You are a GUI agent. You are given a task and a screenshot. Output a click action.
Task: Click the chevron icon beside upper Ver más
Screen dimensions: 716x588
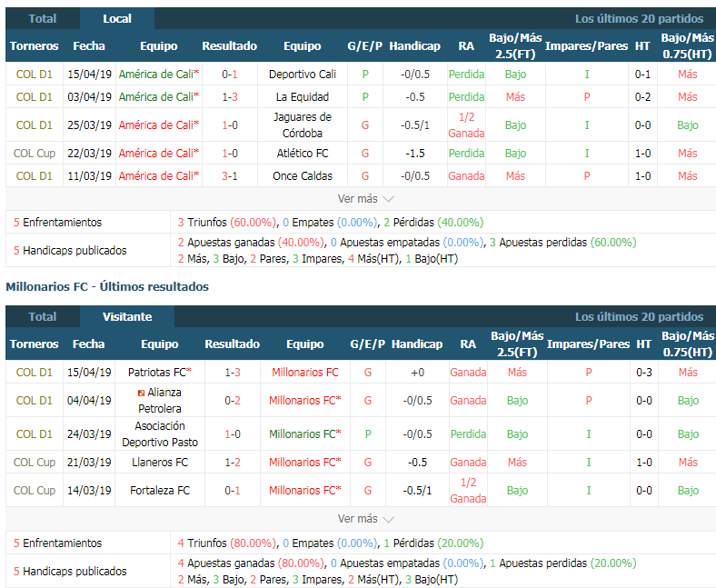[388, 199]
